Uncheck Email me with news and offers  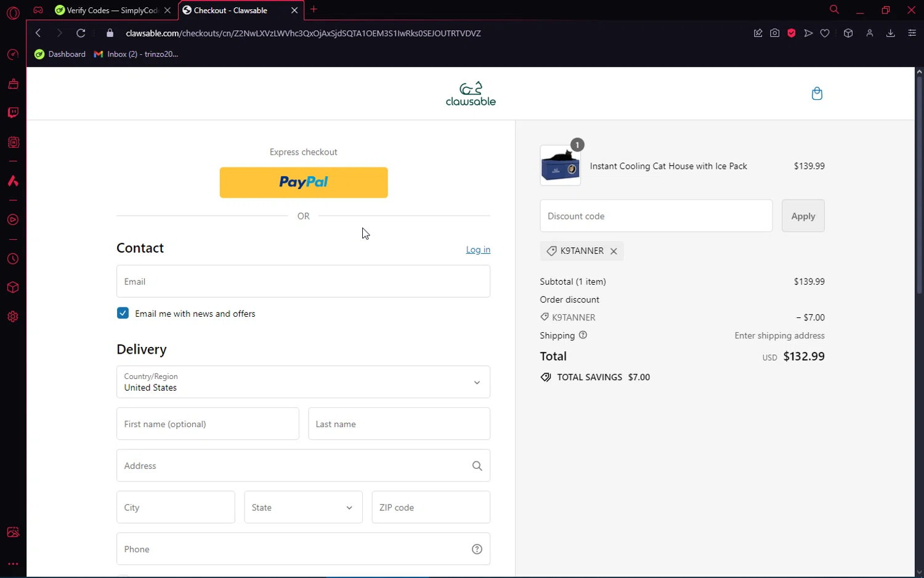pyautogui.click(x=123, y=313)
